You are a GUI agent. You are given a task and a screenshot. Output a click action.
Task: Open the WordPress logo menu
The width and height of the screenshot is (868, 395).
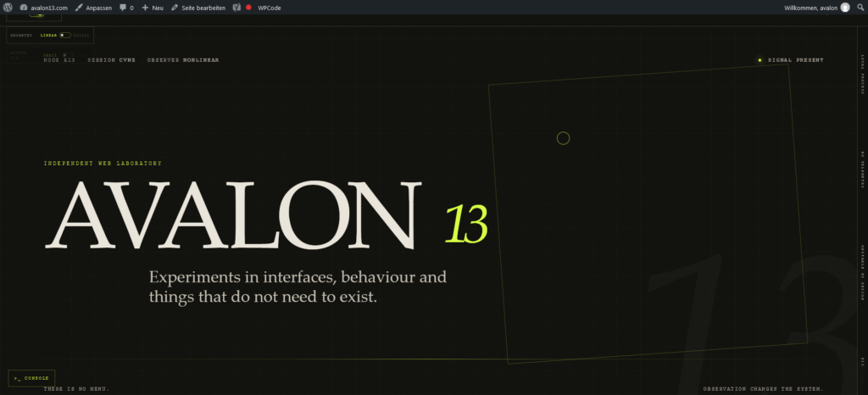coord(8,8)
